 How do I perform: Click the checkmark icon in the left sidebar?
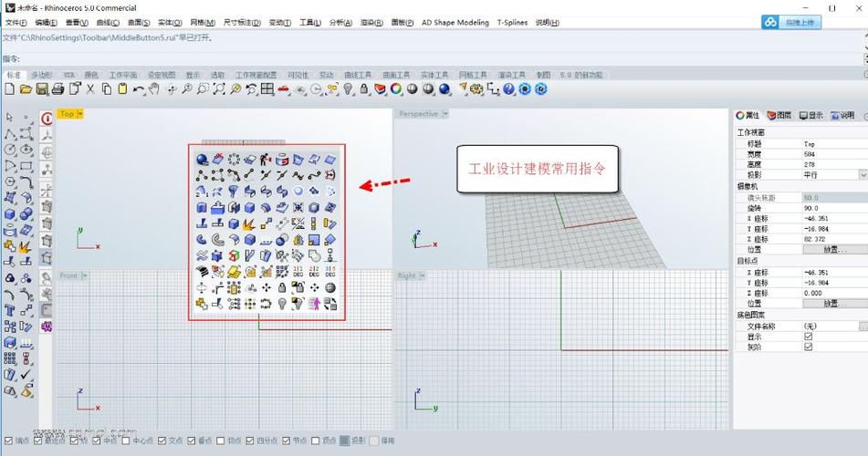26,374
